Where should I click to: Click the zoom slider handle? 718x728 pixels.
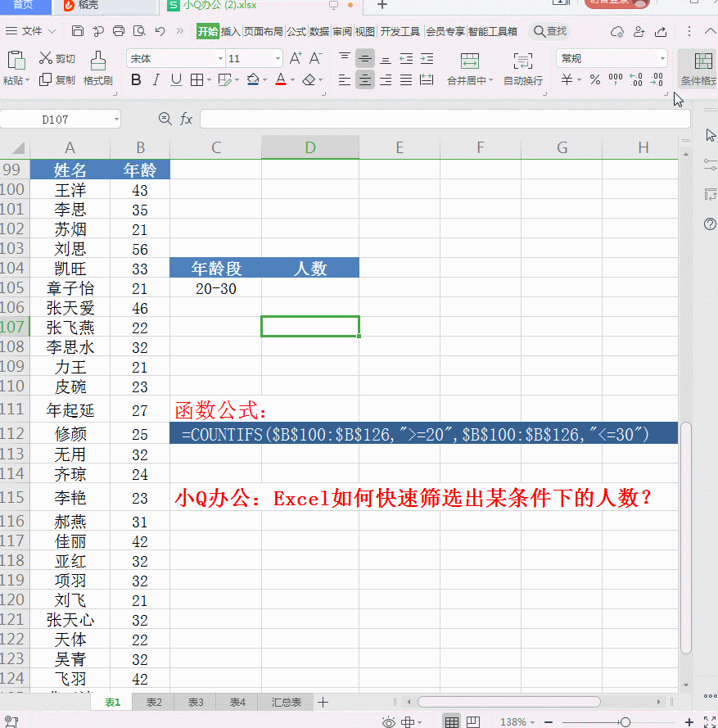tap(625, 722)
